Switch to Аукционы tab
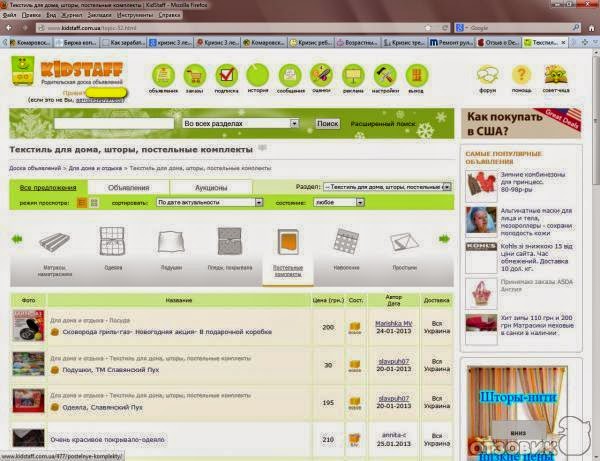The image size is (600, 461). point(211,187)
